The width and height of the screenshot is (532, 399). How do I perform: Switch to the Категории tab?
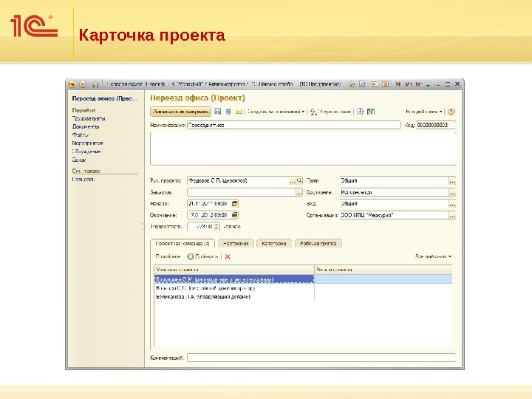[x=274, y=244]
